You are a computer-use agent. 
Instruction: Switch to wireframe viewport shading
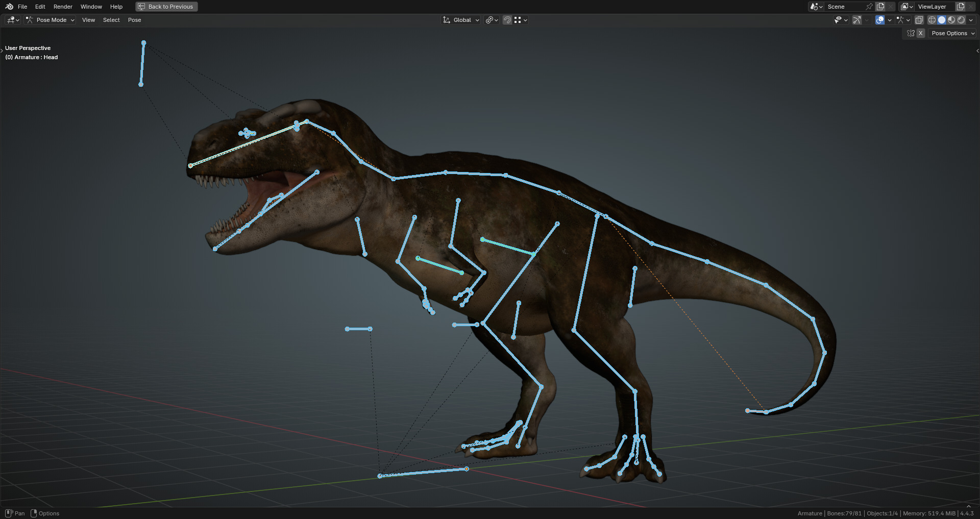(x=932, y=20)
